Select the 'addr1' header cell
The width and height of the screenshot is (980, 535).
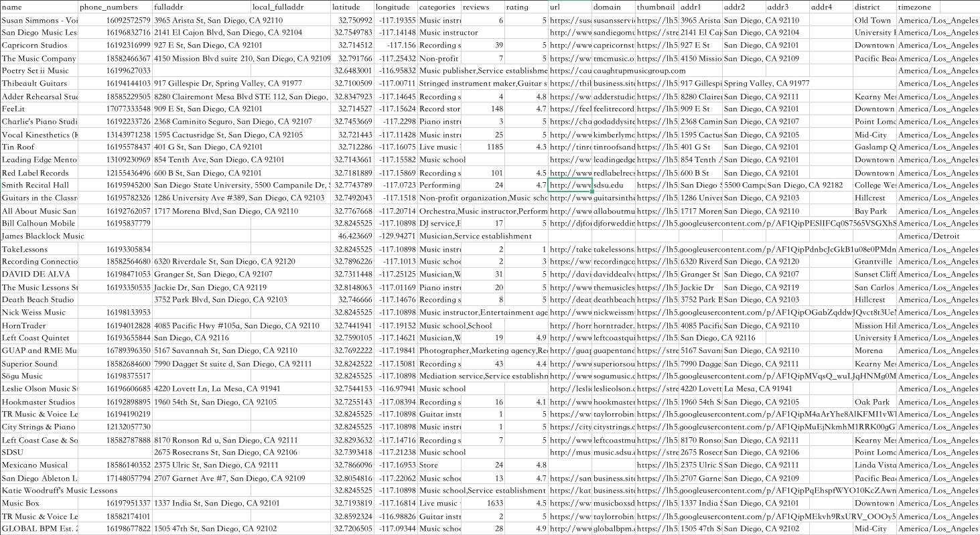pos(701,7)
